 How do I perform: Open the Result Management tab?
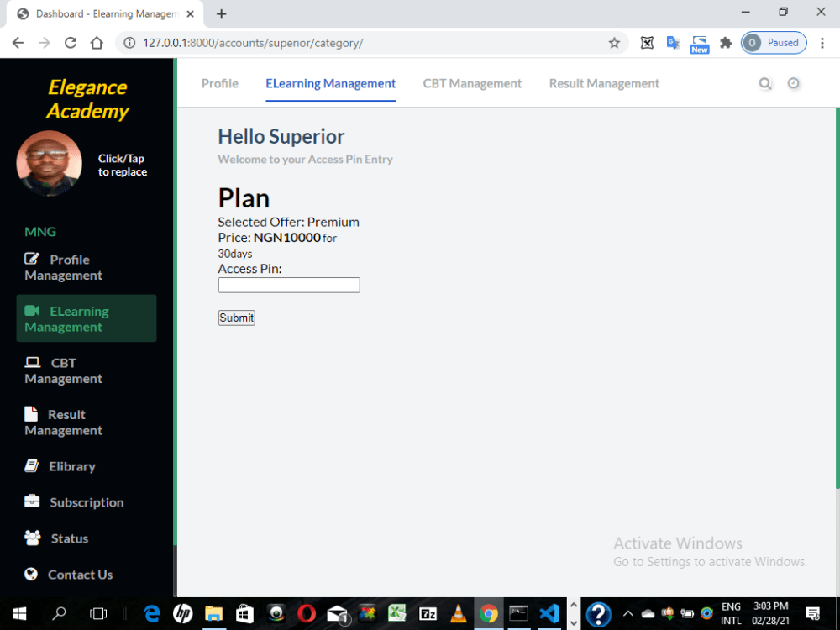(604, 83)
